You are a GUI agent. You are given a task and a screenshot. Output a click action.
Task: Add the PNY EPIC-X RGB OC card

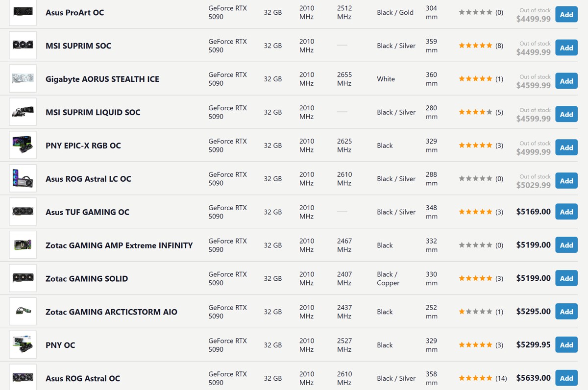(566, 147)
